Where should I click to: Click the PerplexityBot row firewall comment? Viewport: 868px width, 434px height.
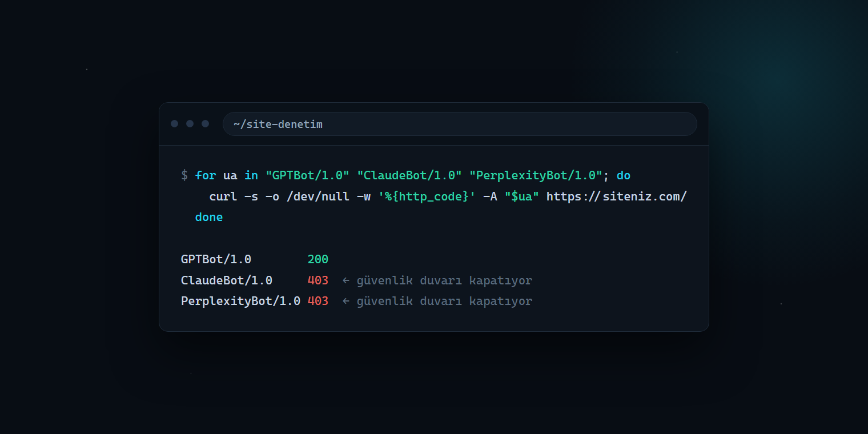(x=437, y=301)
